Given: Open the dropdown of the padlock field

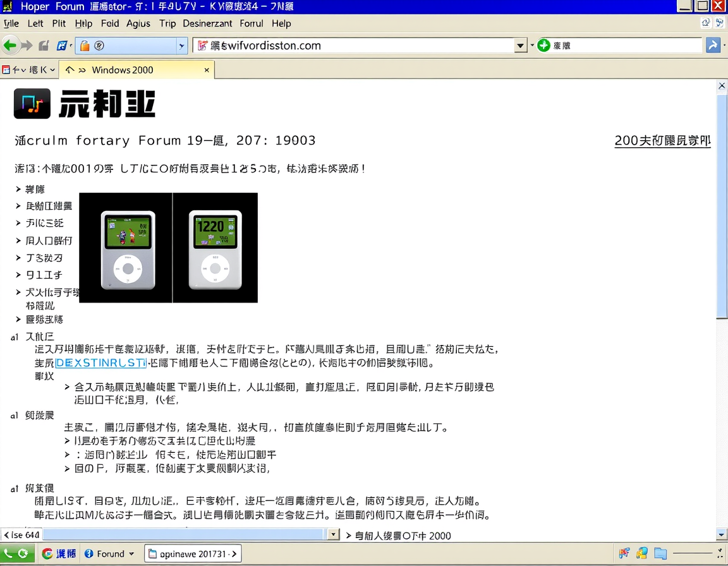Looking at the screenshot, I should coord(181,45).
